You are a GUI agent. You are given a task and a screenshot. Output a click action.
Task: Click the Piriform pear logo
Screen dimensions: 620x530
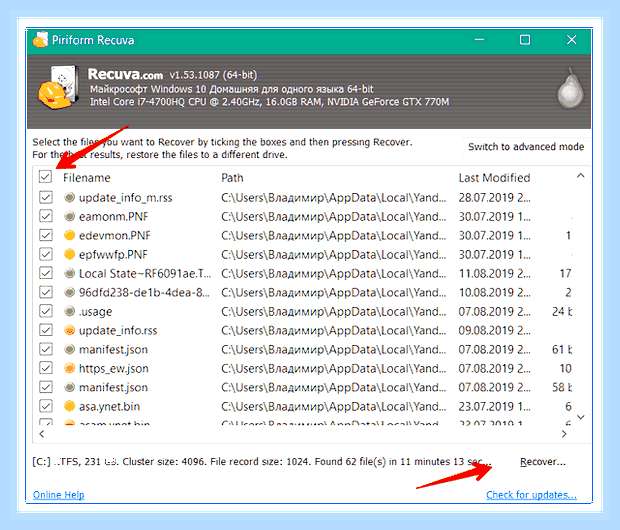coord(570,89)
